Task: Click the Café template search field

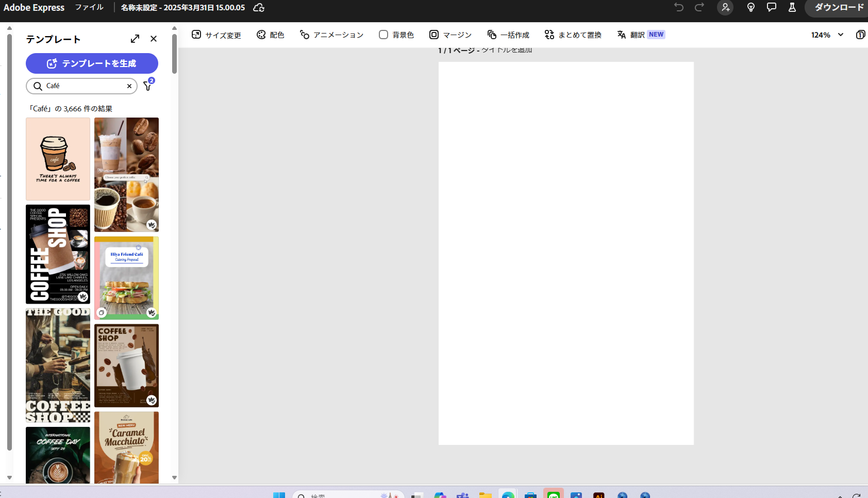Action: (82, 86)
